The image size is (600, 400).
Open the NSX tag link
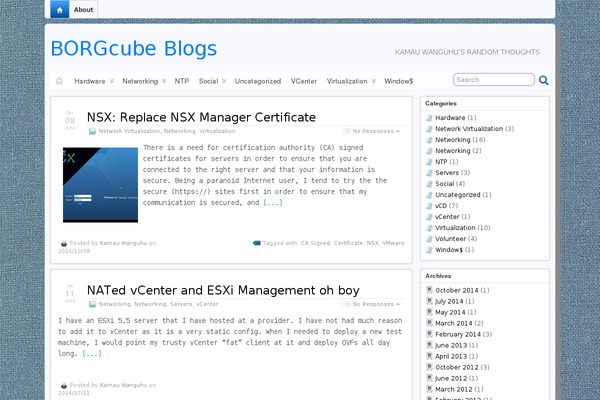pos(372,243)
